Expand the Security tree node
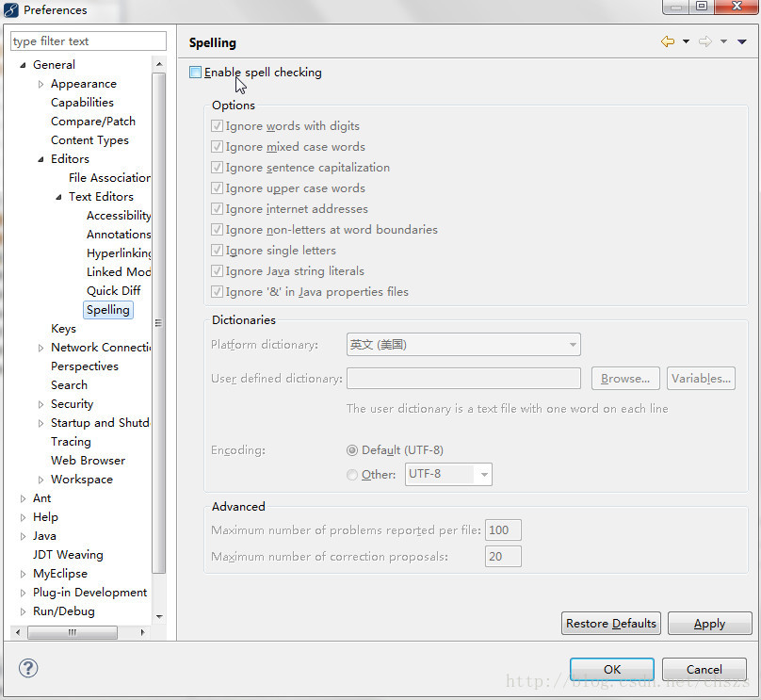 [40, 404]
